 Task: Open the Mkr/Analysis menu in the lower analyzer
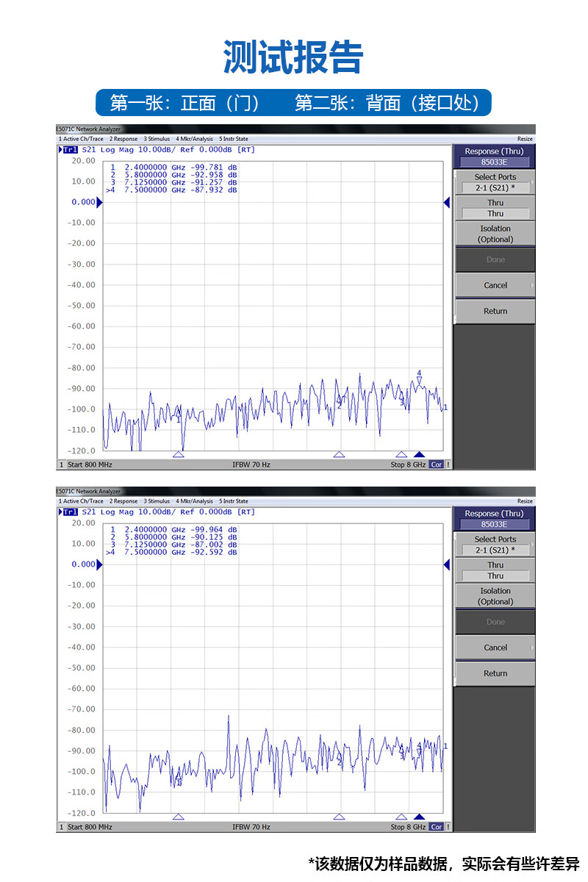194,501
